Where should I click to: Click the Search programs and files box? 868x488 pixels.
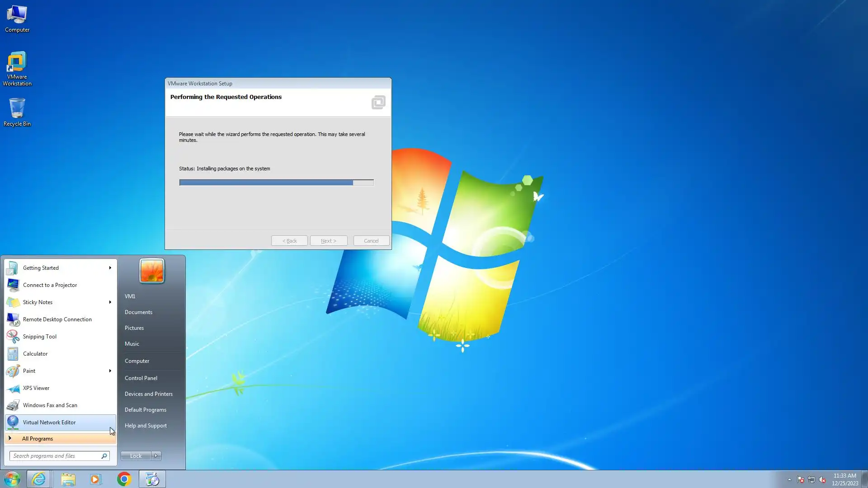(x=55, y=456)
